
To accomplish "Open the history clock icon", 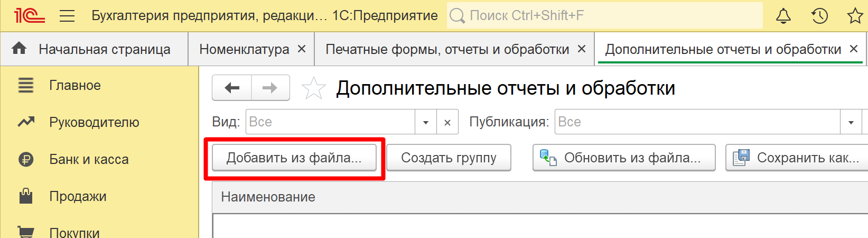I will [819, 16].
